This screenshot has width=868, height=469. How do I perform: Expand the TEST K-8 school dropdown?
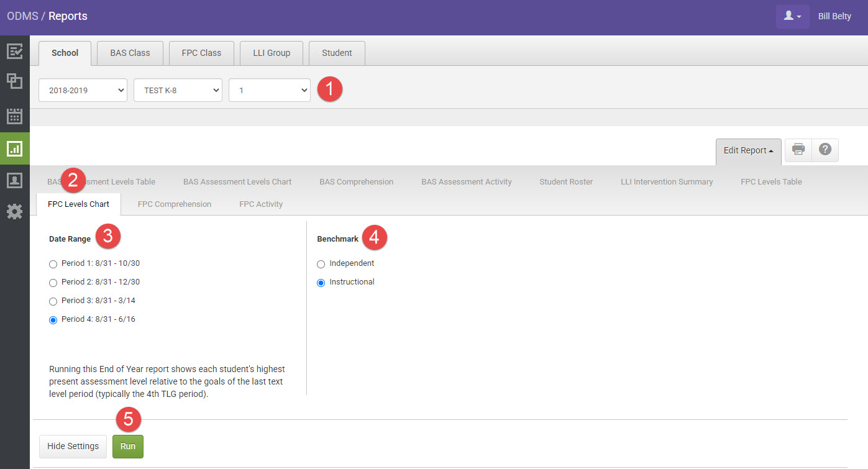pos(178,89)
